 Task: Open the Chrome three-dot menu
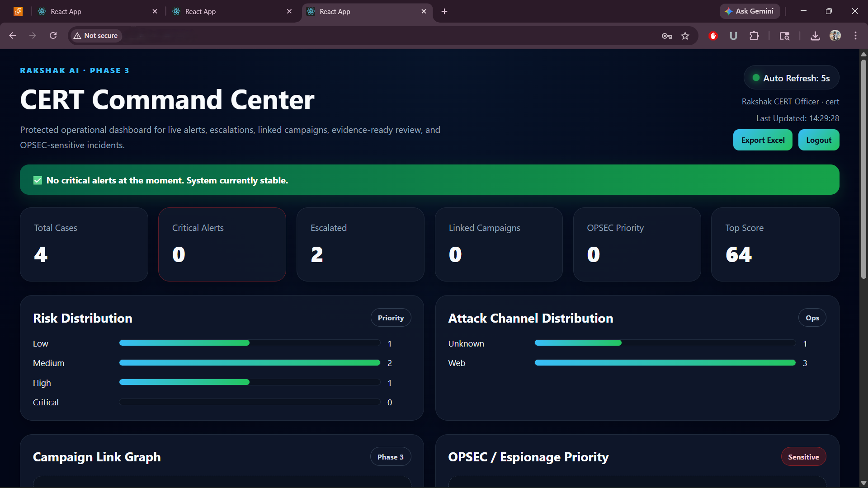pyautogui.click(x=855, y=36)
